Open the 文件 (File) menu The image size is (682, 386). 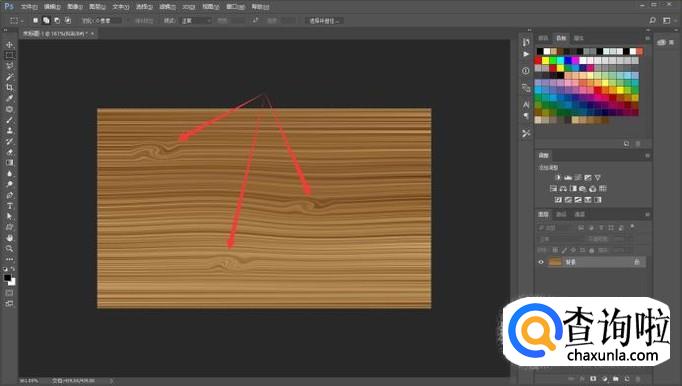tap(29, 7)
